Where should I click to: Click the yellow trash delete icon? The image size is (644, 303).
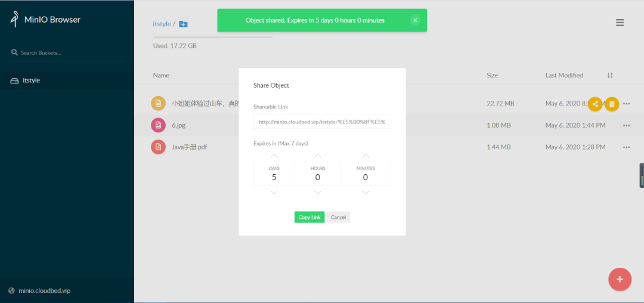612,104
